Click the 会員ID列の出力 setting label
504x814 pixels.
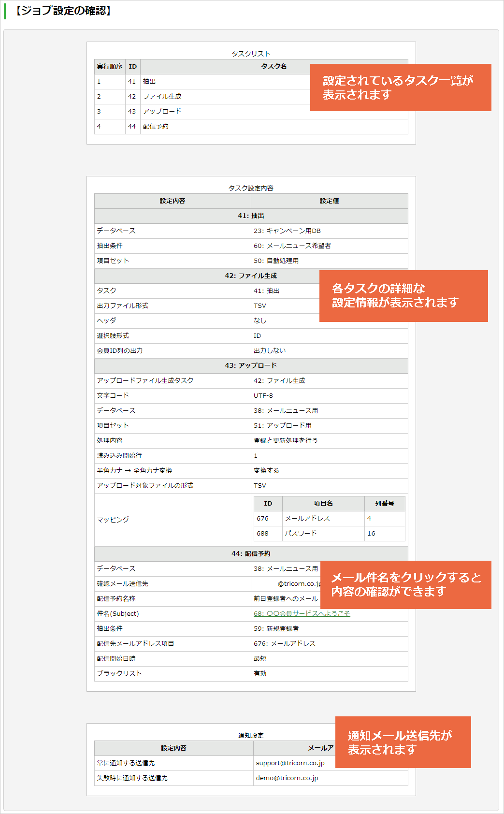click(x=119, y=351)
